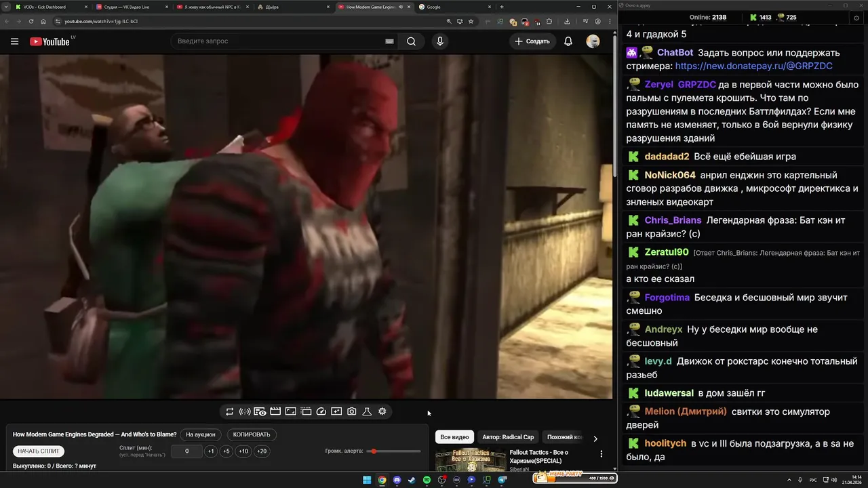Switch to the Я живу как обычный NPC tab
The width and height of the screenshot is (868, 488).
213,7
